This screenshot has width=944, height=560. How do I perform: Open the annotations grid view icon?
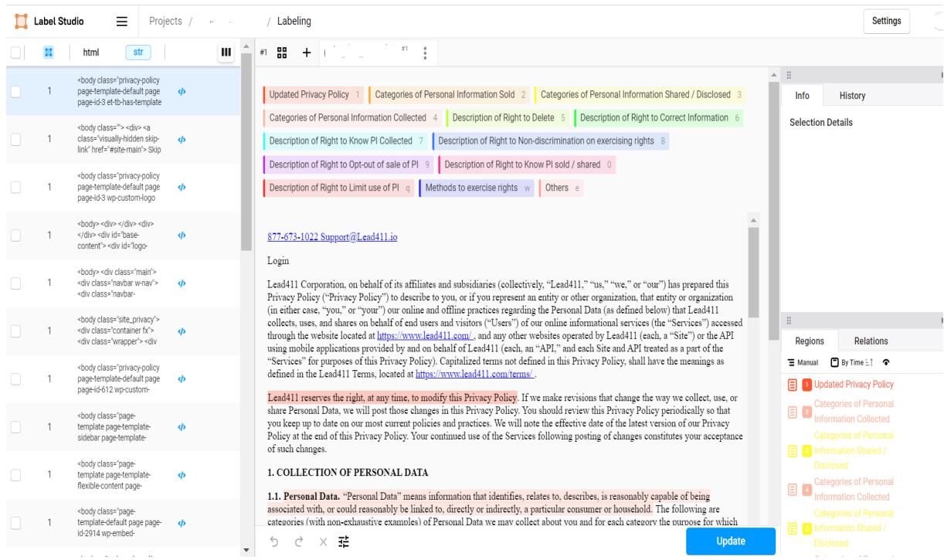283,53
